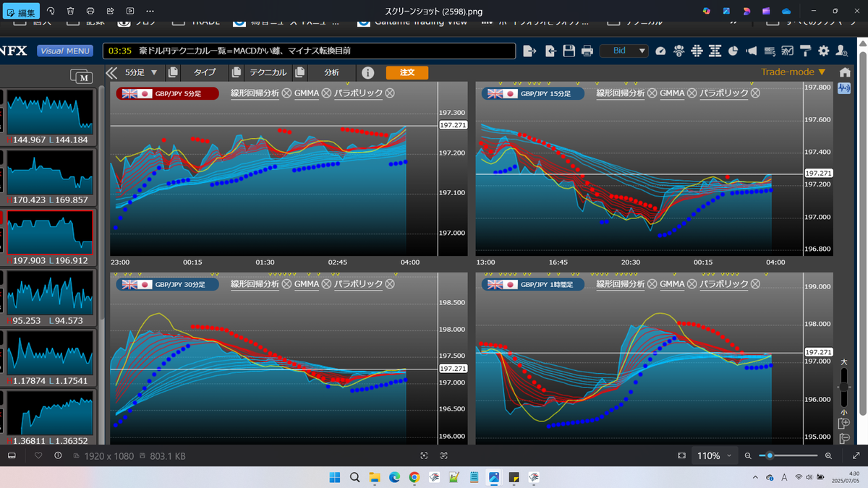Open Windows Start menu
The image size is (868, 488).
coord(335,477)
